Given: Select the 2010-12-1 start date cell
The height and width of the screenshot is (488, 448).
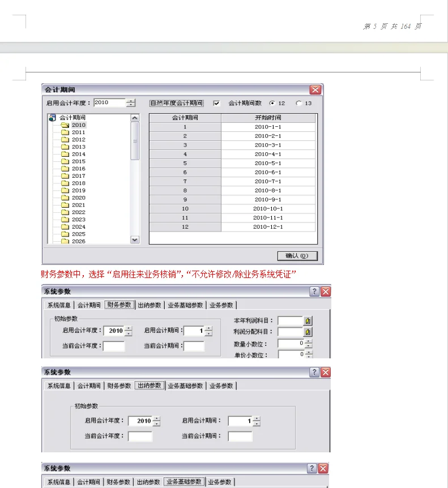Looking at the screenshot, I should click(268, 227).
